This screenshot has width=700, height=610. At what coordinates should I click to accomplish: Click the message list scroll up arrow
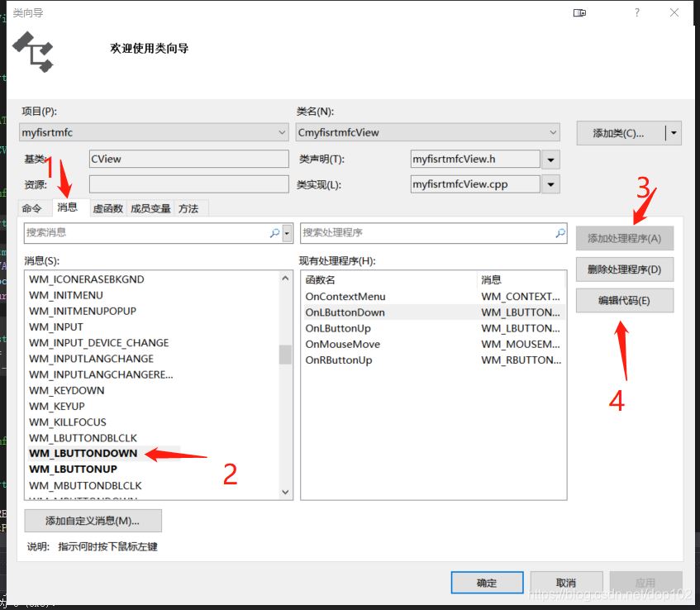tap(285, 279)
